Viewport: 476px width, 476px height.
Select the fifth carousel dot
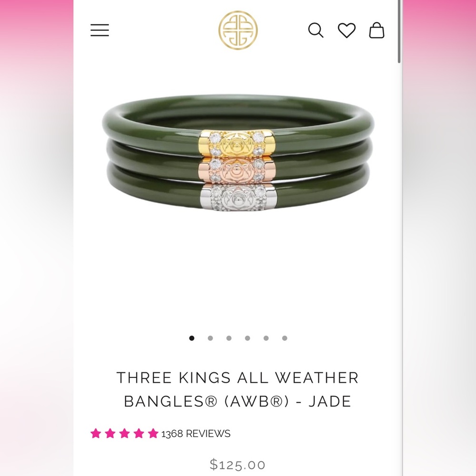click(266, 338)
